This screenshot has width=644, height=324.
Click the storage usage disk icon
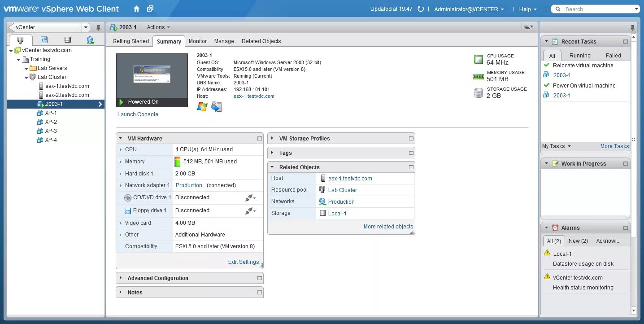tap(479, 93)
